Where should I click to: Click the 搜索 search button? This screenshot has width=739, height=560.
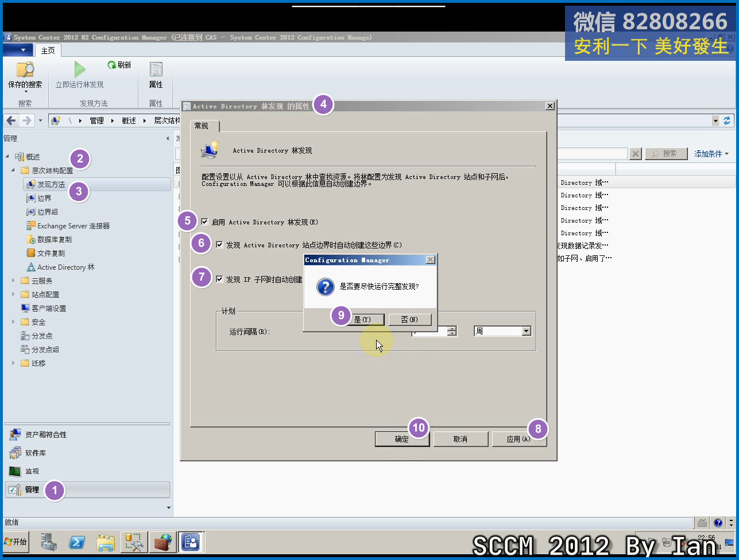pos(666,154)
